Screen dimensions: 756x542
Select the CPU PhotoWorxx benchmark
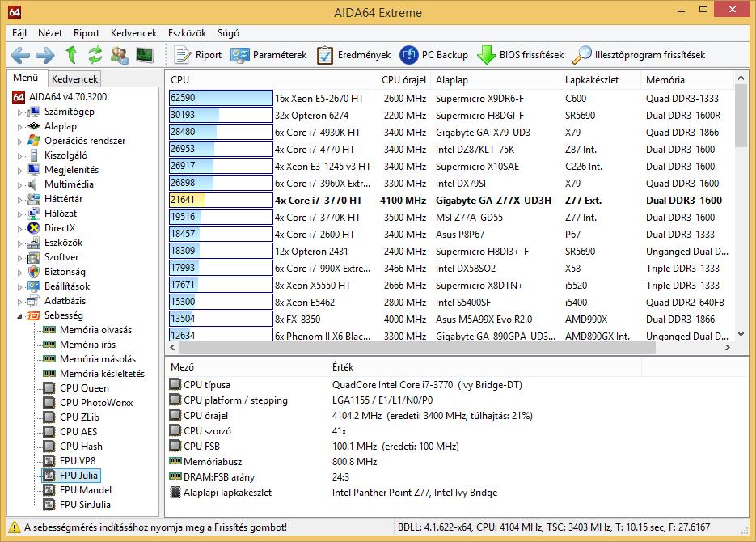tap(96, 403)
